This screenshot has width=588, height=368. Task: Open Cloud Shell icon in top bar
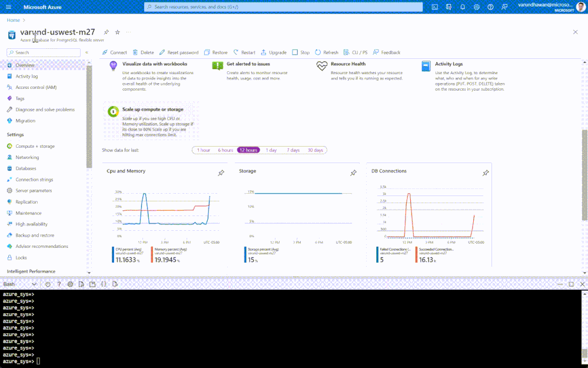[434, 6]
